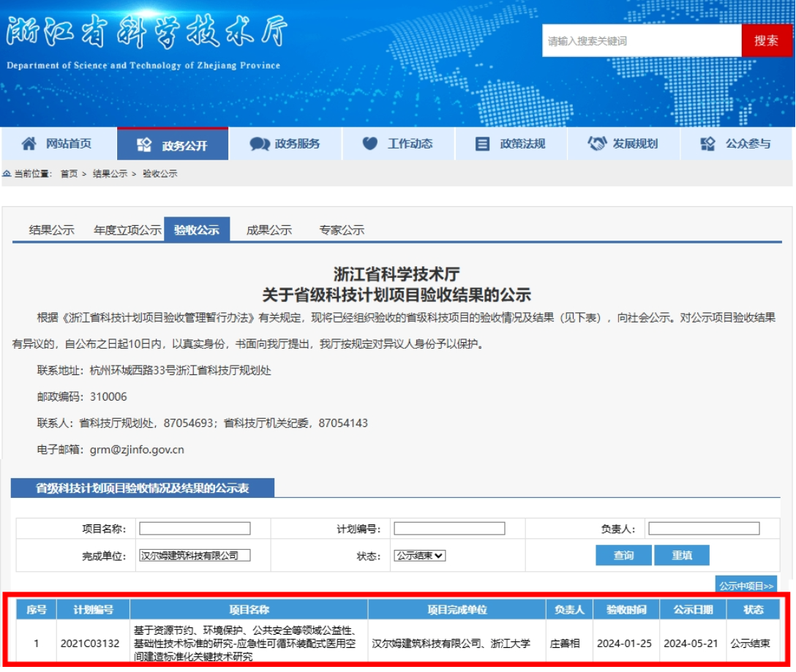Open the 公众参与 navigation item
796x672 pixels.
736,144
